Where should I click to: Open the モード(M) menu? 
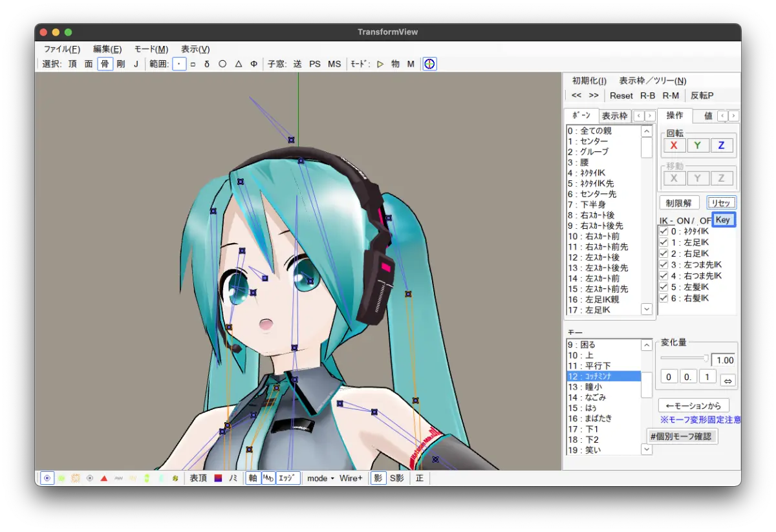(x=151, y=49)
